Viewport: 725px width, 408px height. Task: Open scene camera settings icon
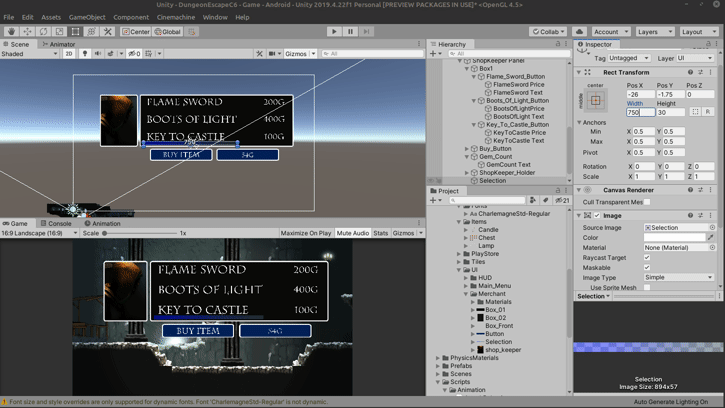pos(272,54)
